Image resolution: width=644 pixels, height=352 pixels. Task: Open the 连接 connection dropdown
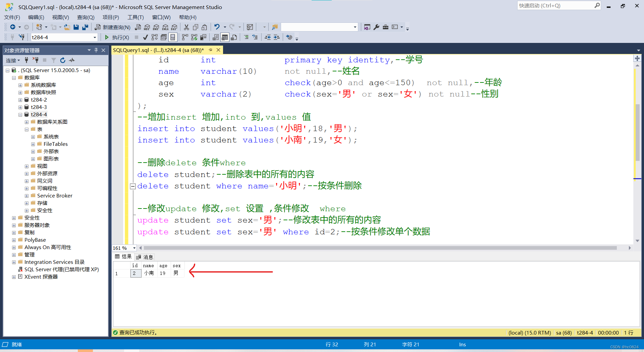13,60
